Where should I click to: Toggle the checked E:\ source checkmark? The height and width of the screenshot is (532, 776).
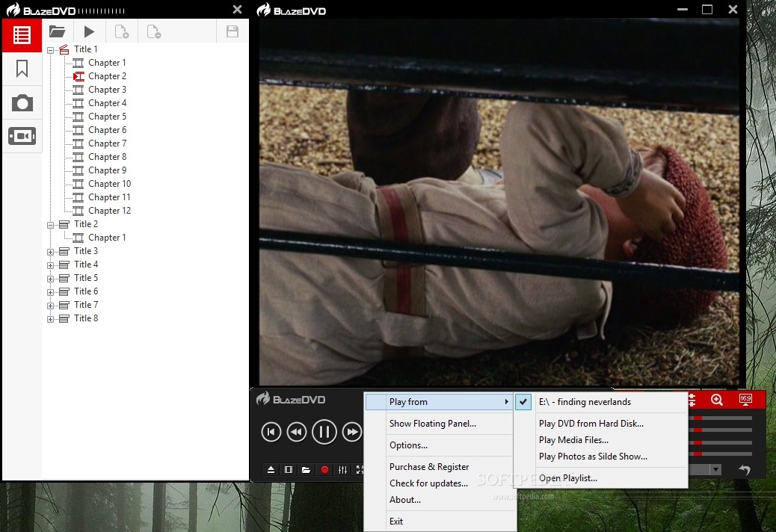click(523, 402)
